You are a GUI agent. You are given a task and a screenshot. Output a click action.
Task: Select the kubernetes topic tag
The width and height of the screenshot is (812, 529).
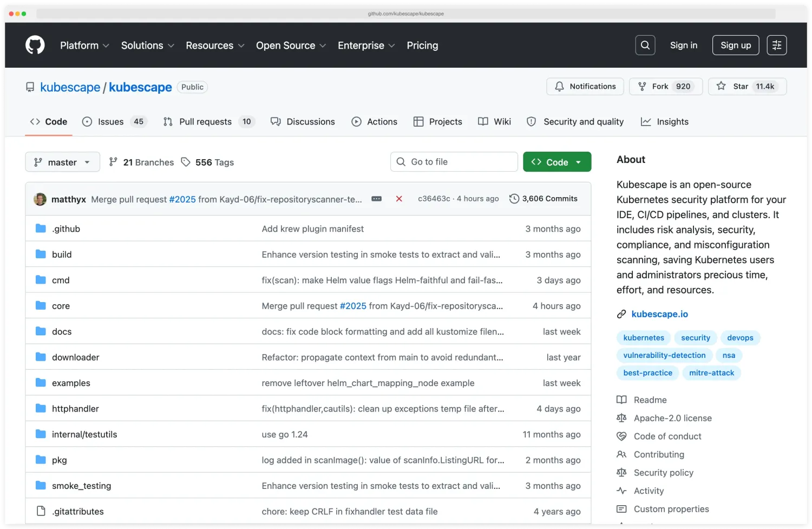click(x=644, y=338)
